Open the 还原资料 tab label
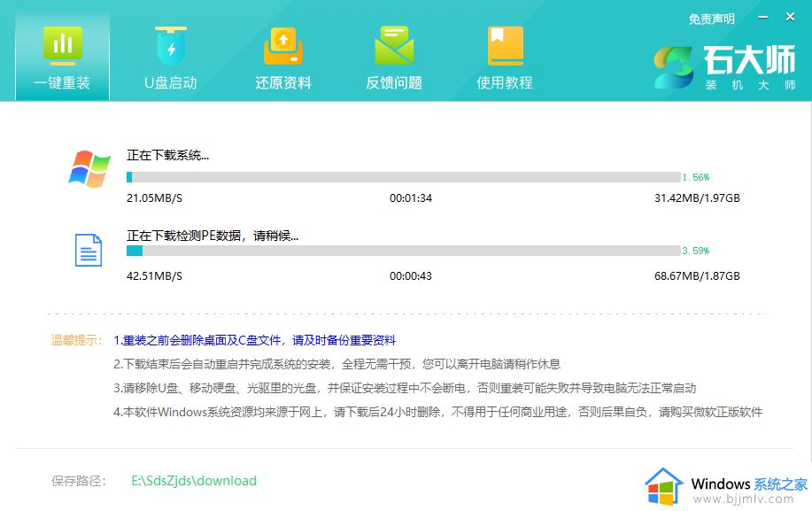This screenshot has width=812, height=511. [283, 83]
